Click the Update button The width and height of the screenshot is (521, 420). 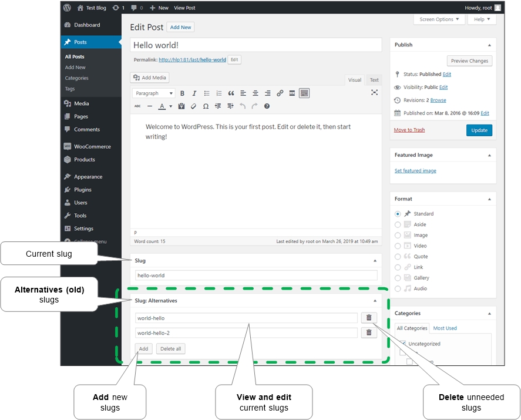479,130
